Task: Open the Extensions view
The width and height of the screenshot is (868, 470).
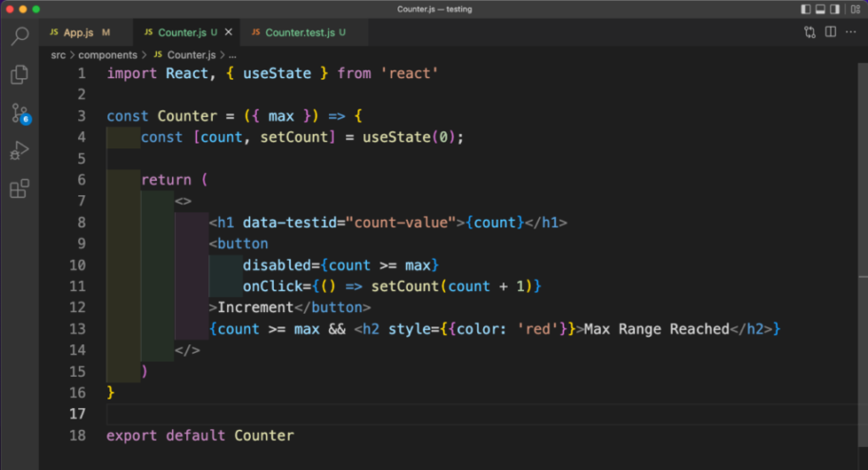Action: coord(19,188)
